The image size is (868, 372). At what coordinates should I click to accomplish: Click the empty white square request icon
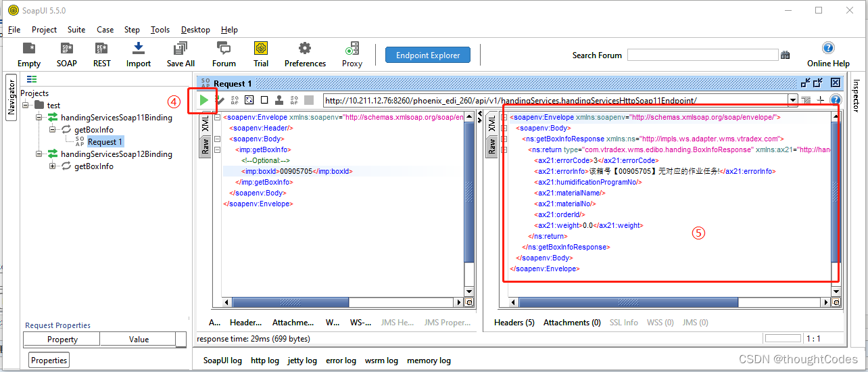click(264, 100)
